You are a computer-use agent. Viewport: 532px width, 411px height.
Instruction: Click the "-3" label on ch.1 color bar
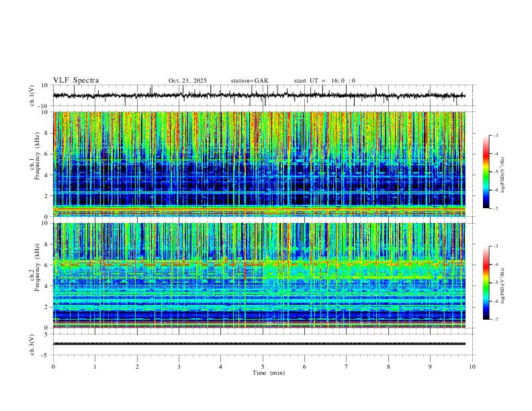495,135
